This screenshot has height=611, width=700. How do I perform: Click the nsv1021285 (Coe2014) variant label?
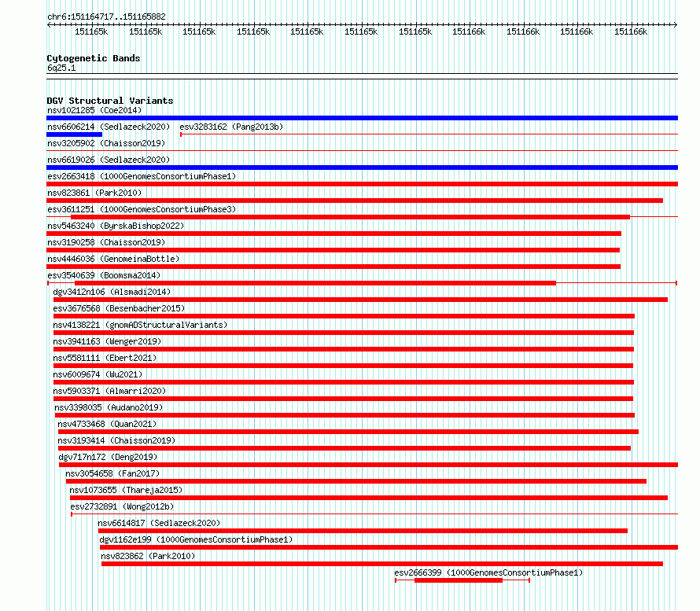coord(94,110)
